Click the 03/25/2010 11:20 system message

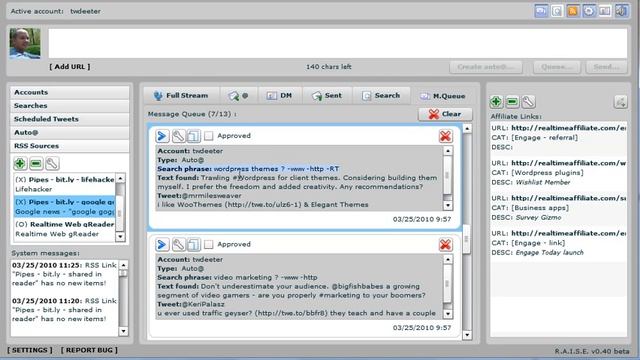tap(64, 310)
